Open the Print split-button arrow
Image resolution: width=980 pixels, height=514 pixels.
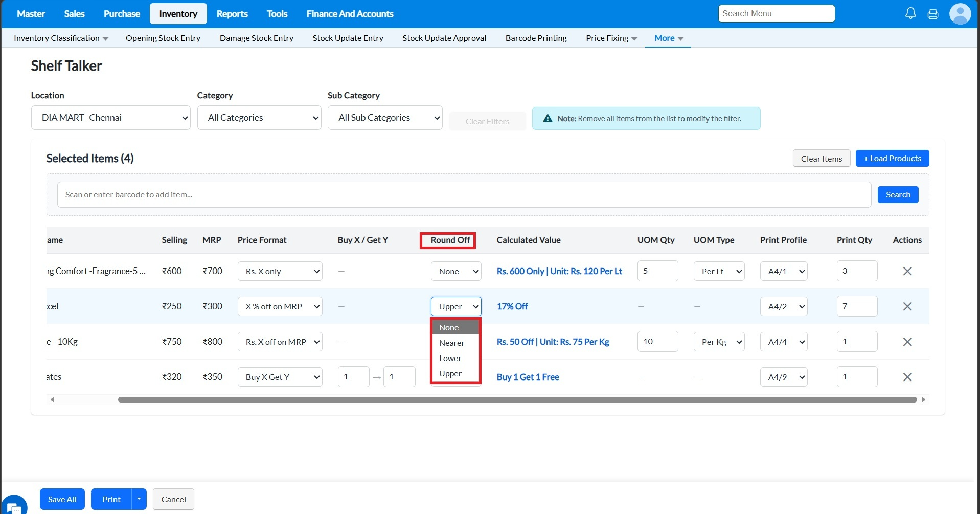tap(139, 499)
